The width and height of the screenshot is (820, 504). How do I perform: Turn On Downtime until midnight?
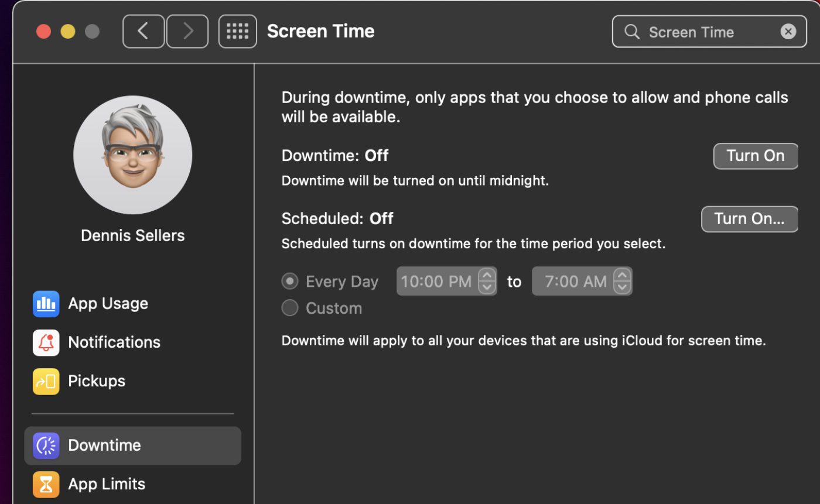click(x=755, y=156)
